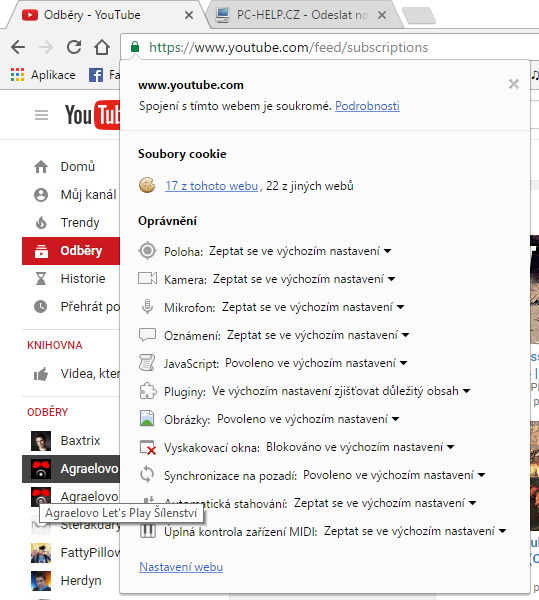Open the Poloha permission dropdown
This screenshot has width=539, height=600.
[x=300, y=251]
